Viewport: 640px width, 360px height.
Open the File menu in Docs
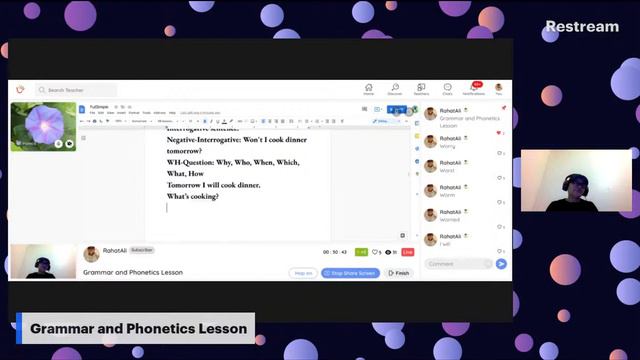(92, 113)
